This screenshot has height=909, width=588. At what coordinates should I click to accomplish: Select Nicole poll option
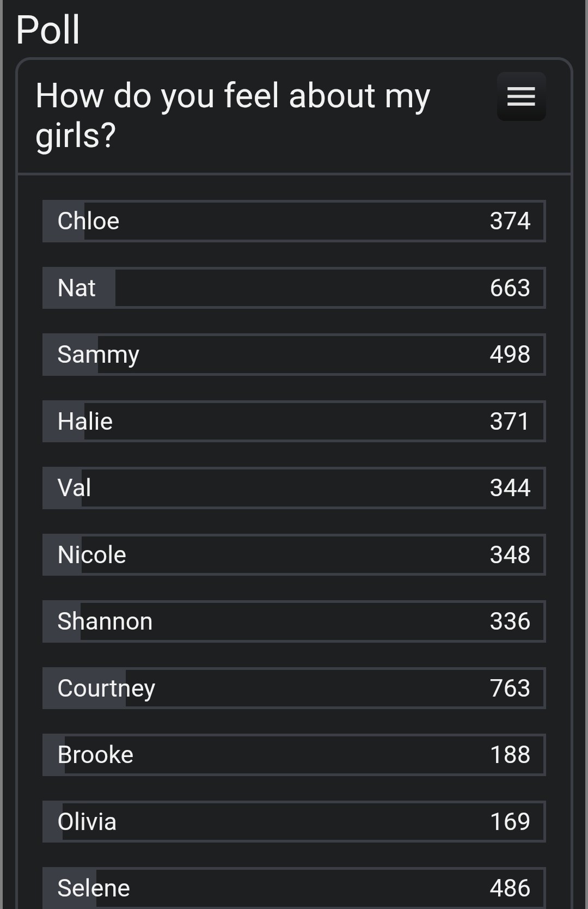[x=294, y=555]
